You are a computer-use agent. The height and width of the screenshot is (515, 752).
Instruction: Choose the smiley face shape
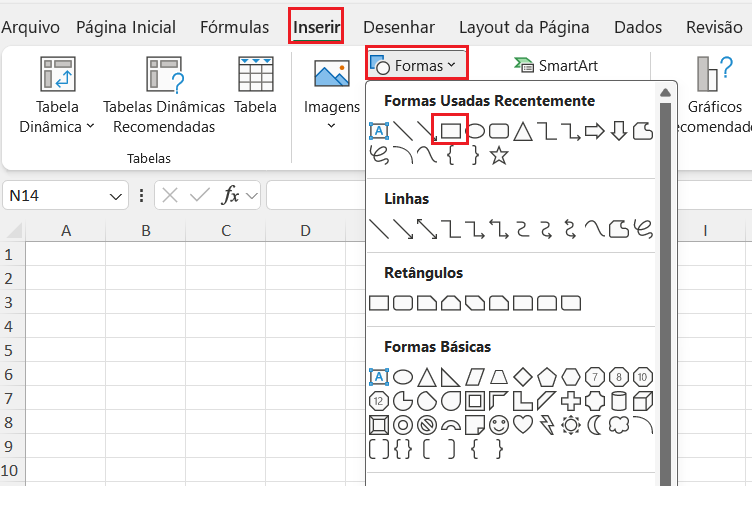pos(499,425)
